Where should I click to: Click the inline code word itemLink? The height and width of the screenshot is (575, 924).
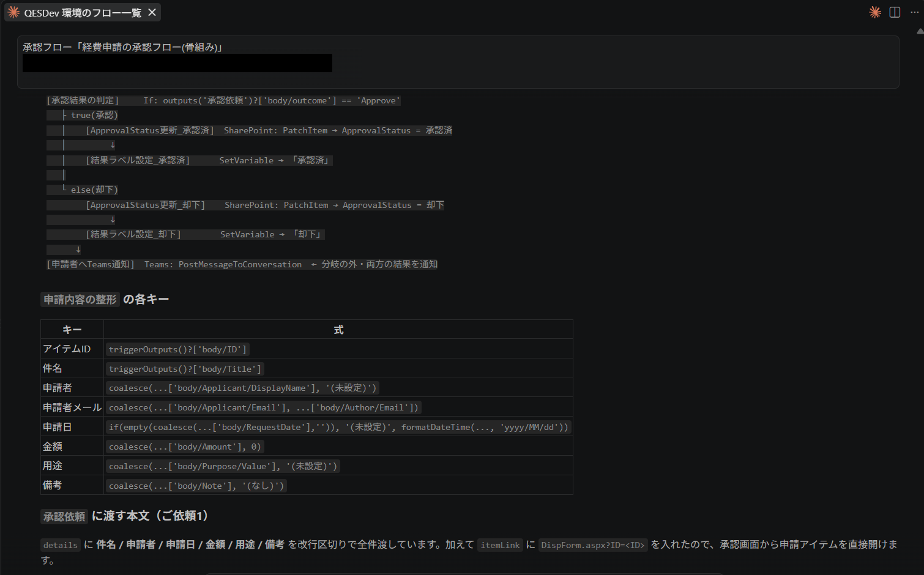500,545
